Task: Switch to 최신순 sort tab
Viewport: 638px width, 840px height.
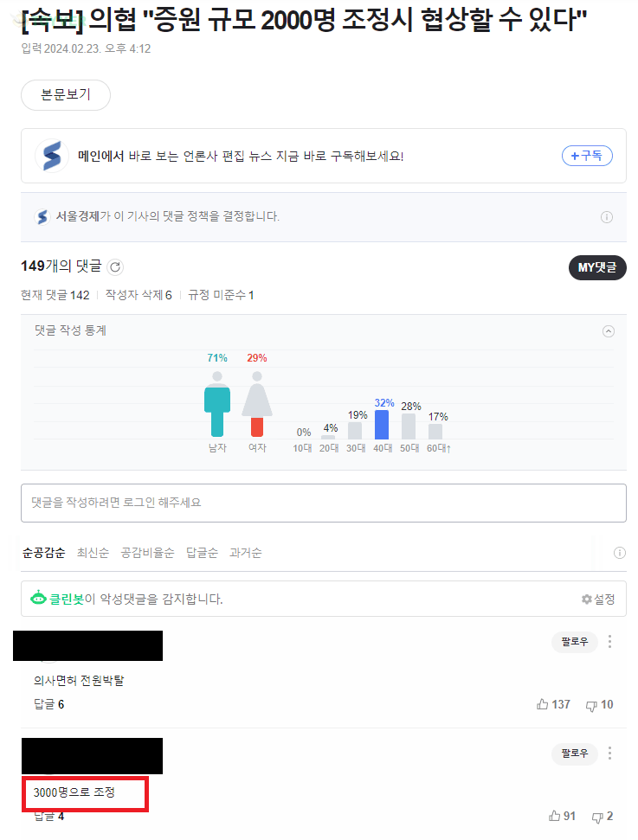Action: [93, 553]
